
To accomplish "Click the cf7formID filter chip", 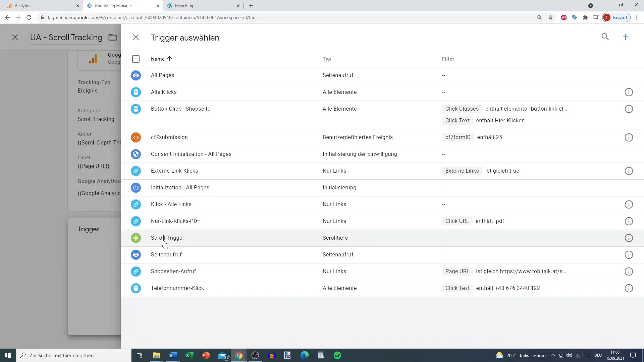I will point(458,137).
